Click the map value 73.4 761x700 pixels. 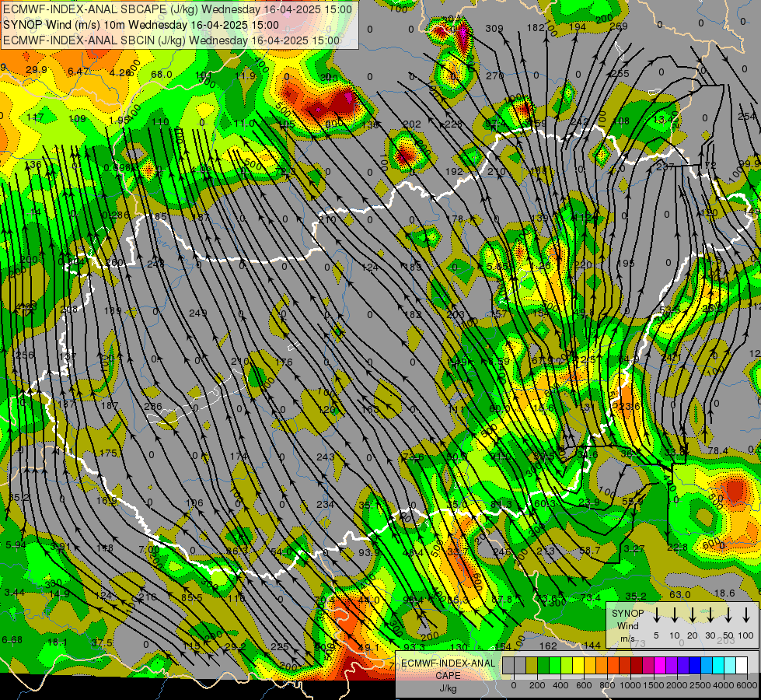590,597
